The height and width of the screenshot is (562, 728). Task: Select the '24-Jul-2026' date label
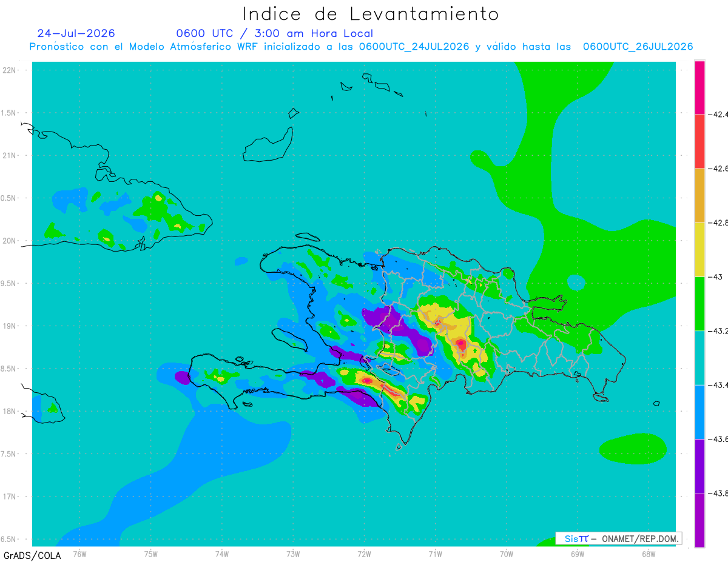pos(76,33)
